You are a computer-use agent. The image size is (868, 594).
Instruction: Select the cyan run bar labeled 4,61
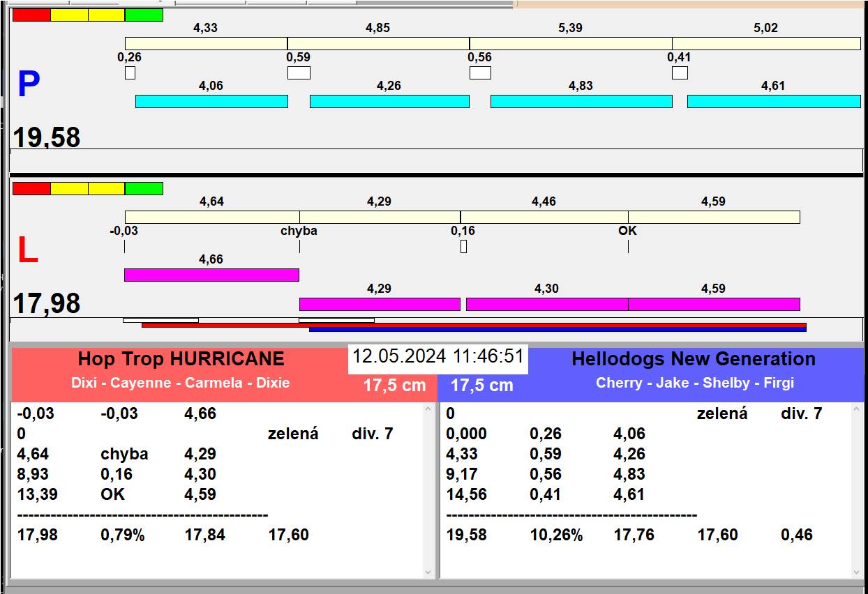[774, 101]
